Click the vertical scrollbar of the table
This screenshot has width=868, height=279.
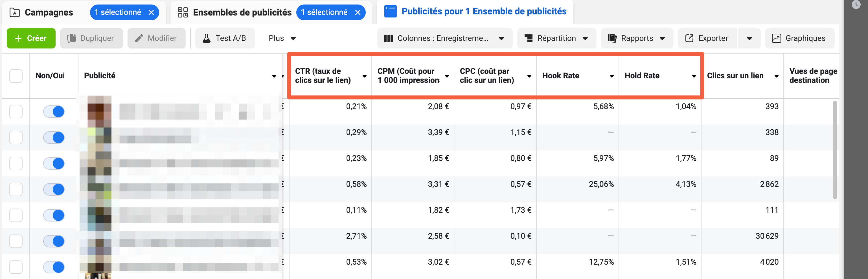(835, 150)
